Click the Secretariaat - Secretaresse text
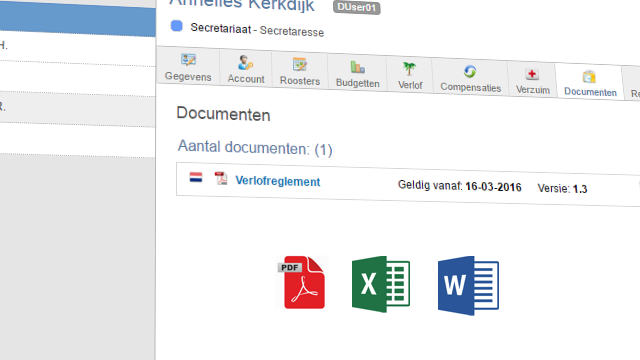 click(257, 30)
